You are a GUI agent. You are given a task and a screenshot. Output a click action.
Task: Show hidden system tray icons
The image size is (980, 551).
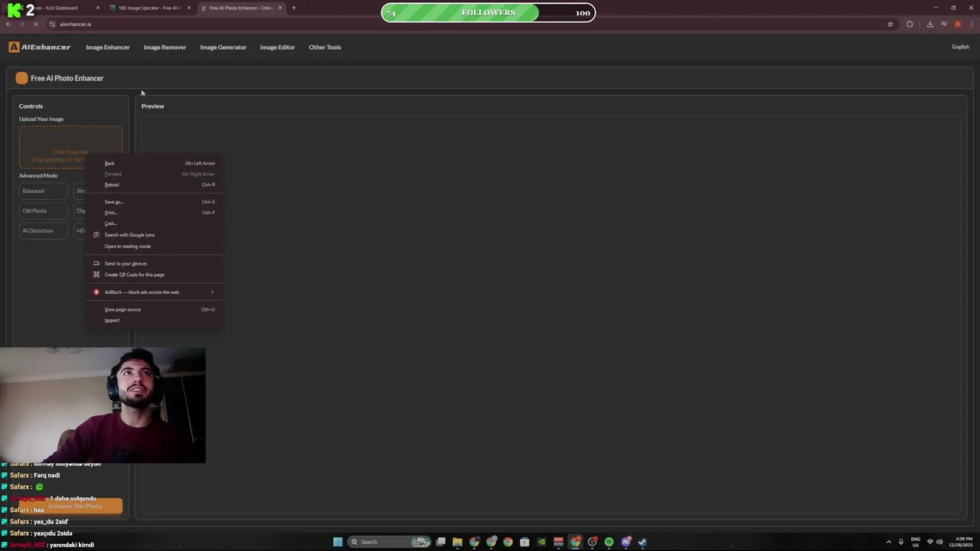pos(889,542)
